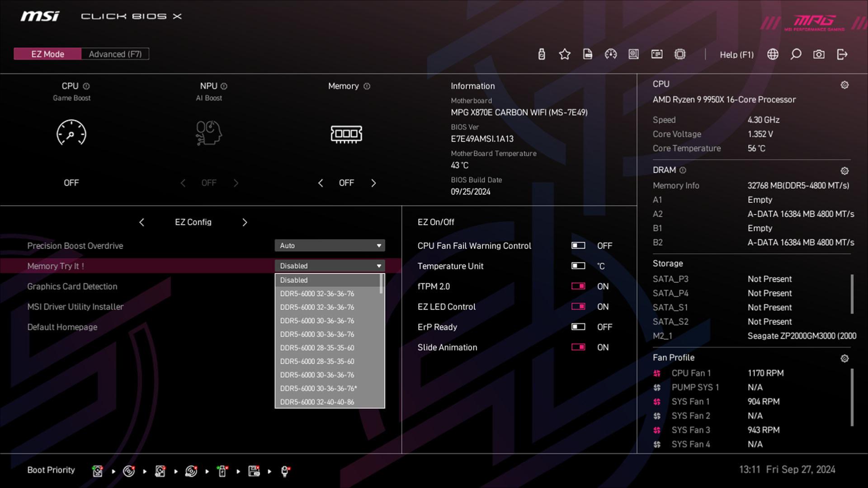Click the PUMP SYS 1 fan icon
868x488 pixels.
tap(657, 387)
